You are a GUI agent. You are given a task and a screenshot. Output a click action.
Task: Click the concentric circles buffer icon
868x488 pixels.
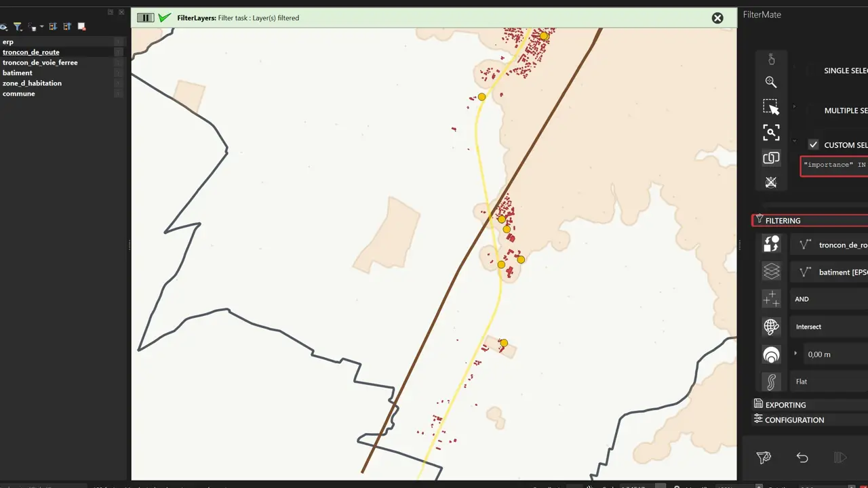pos(771,354)
